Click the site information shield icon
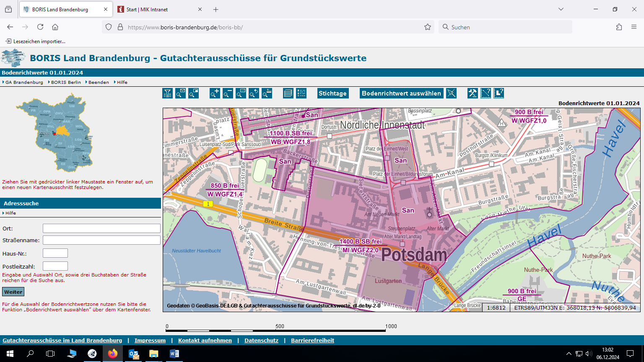This screenshot has width=644, height=362. click(109, 27)
